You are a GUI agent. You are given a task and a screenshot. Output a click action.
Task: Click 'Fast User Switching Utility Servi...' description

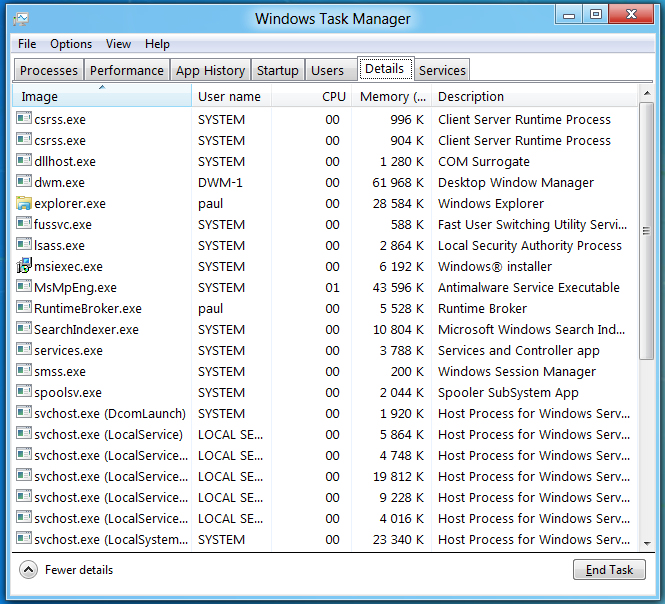tap(532, 224)
